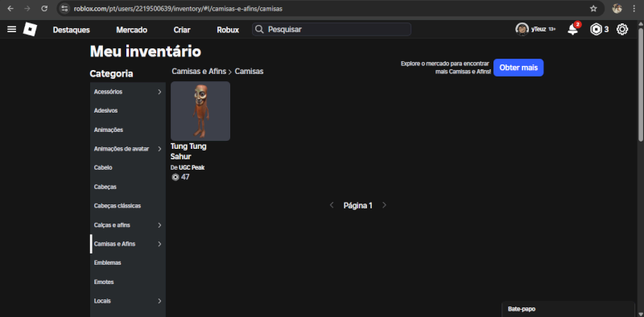Click the Camisas breadcrumb text

point(249,72)
